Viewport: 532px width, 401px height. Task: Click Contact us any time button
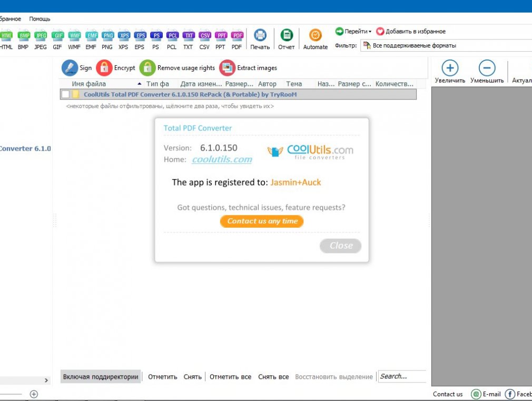click(262, 221)
